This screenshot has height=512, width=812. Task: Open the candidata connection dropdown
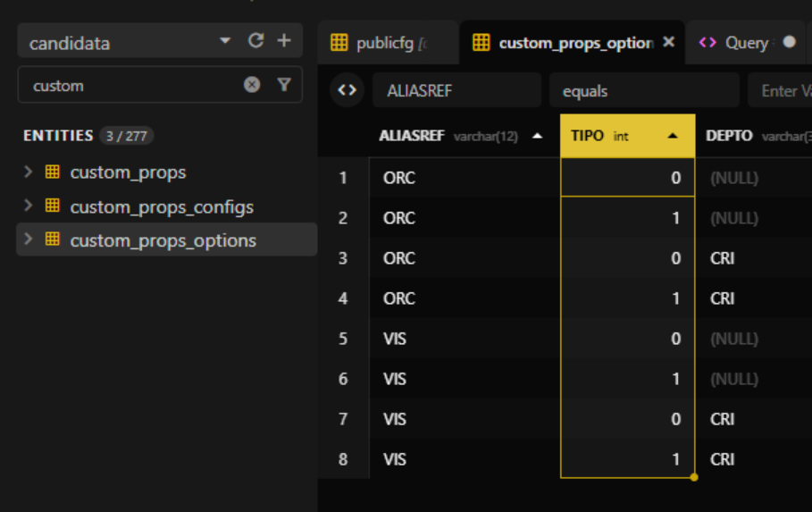coord(224,41)
